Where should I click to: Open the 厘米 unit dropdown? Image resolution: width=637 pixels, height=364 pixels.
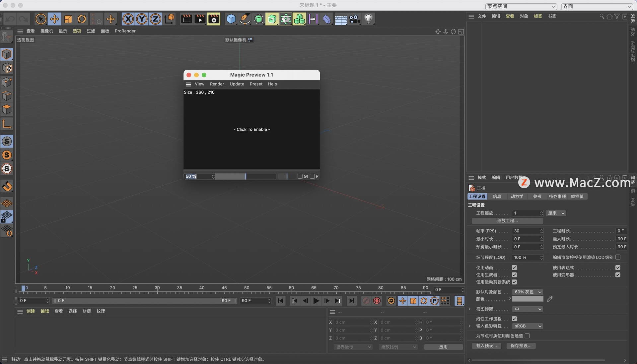coord(556,213)
